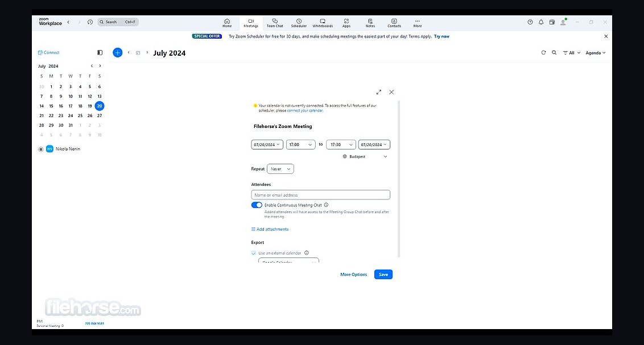
Task: Open the Budapest time zone dropdown
Action: (x=365, y=157)
